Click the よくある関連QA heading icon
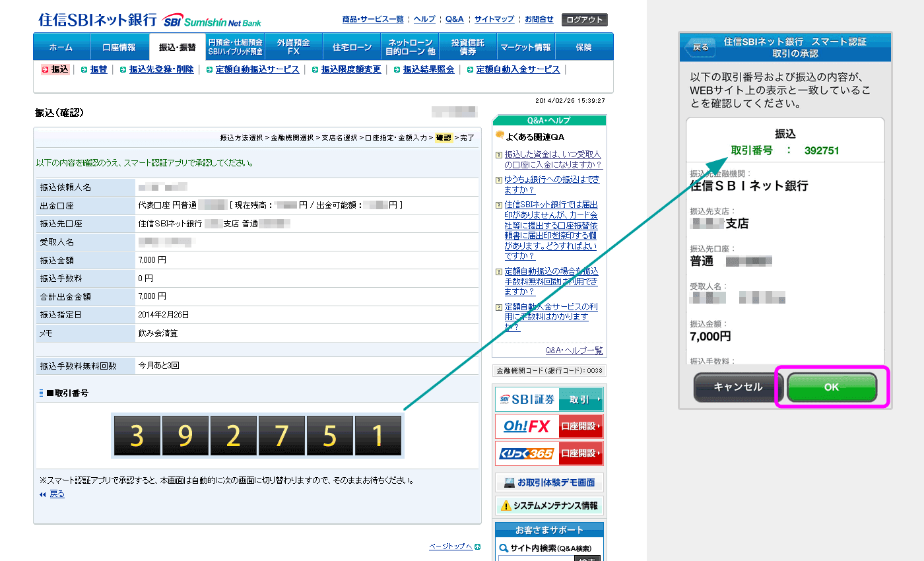 tap(500, 136)
